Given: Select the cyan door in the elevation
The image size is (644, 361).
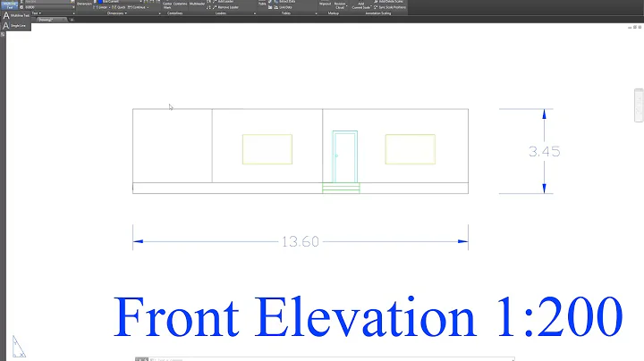Looking at the screenshot, I should [345, 156].
